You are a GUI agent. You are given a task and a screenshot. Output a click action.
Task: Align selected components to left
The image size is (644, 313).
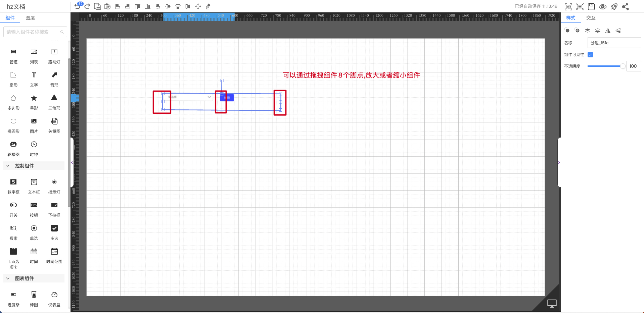coord(118,6)
